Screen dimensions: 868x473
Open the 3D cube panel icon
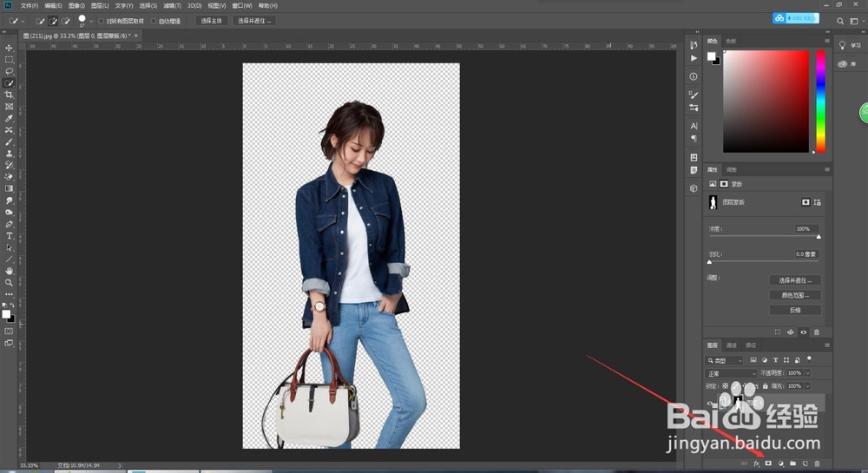pos(694,188)
